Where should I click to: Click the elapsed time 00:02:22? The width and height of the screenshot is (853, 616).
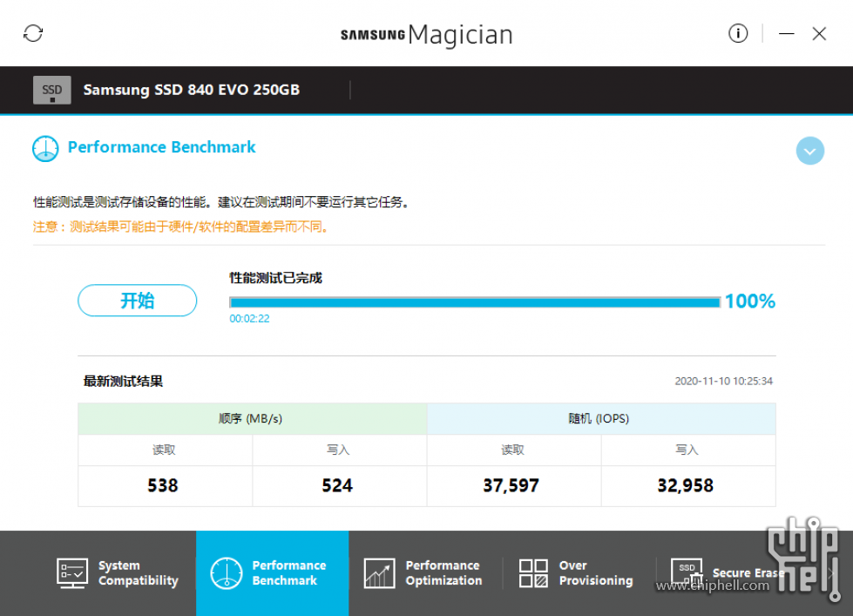pos(249,319)
